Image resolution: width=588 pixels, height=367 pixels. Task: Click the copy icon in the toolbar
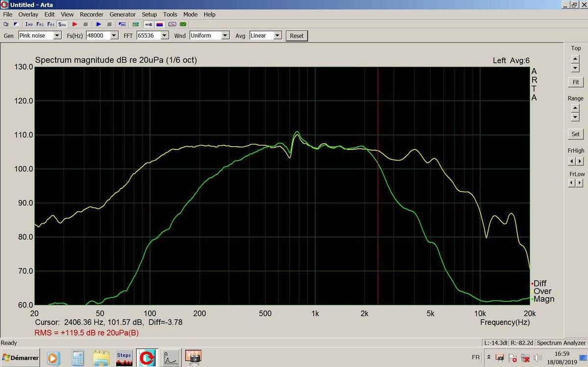[6, 24]
